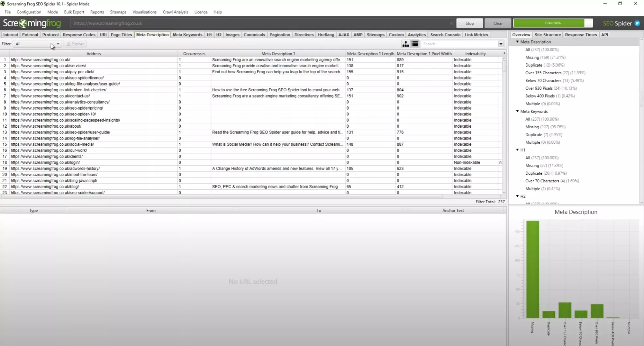The width and height of the screenshot is (644, 346).
Task: Click the app icon in the title bar
Action: (x=3, y=4)
